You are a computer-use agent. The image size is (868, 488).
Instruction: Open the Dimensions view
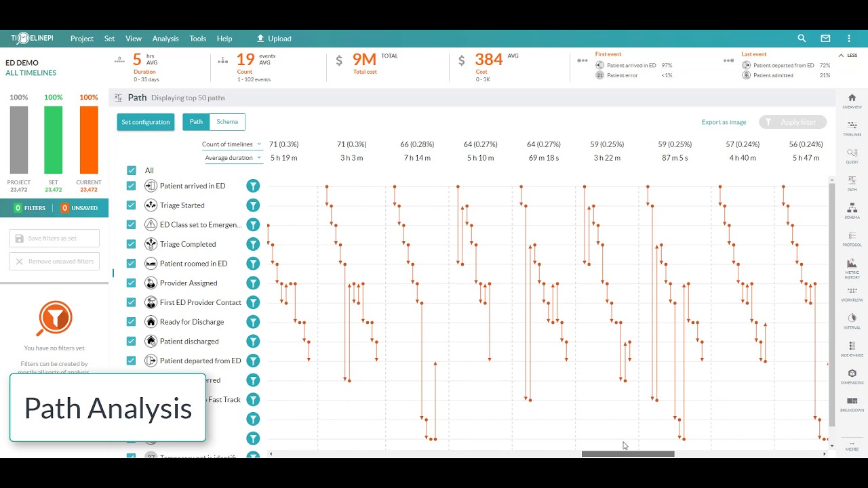[x=852, y=375]
